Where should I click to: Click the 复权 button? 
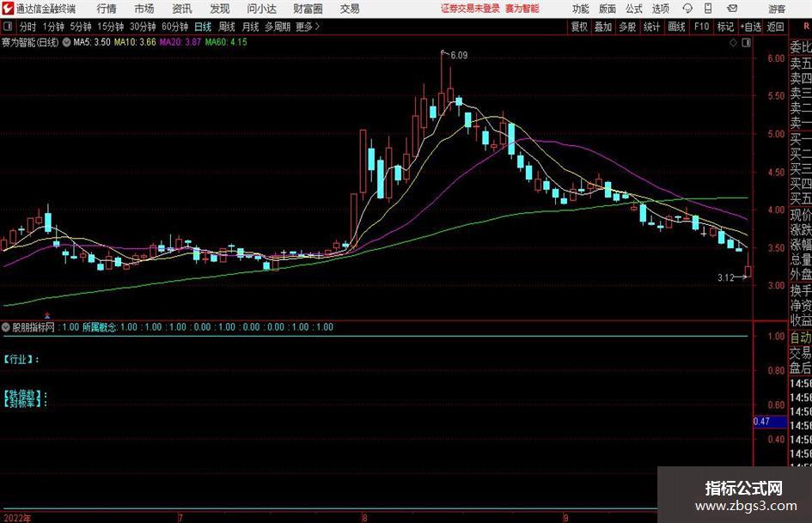pyautogui.click(x=579, y=27)
